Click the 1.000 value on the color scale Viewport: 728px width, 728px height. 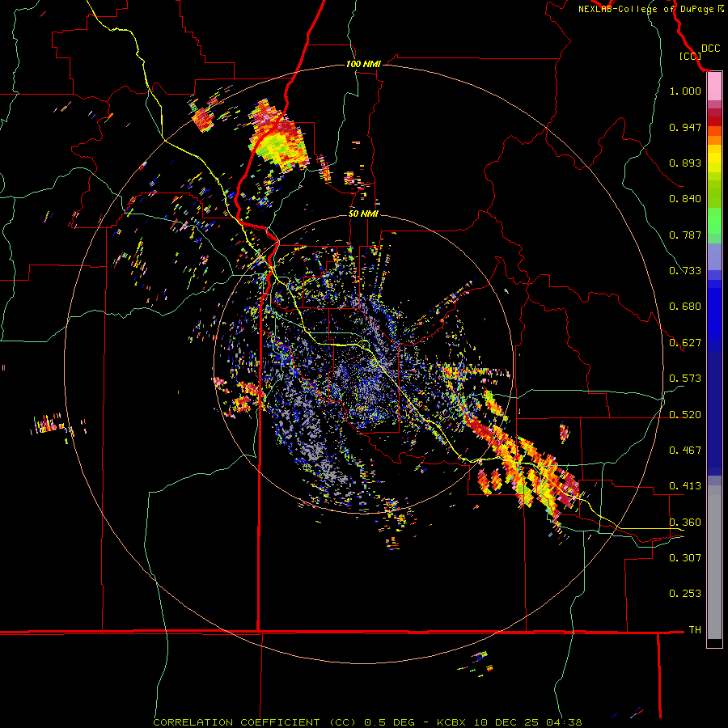click(x=685, y=91)
